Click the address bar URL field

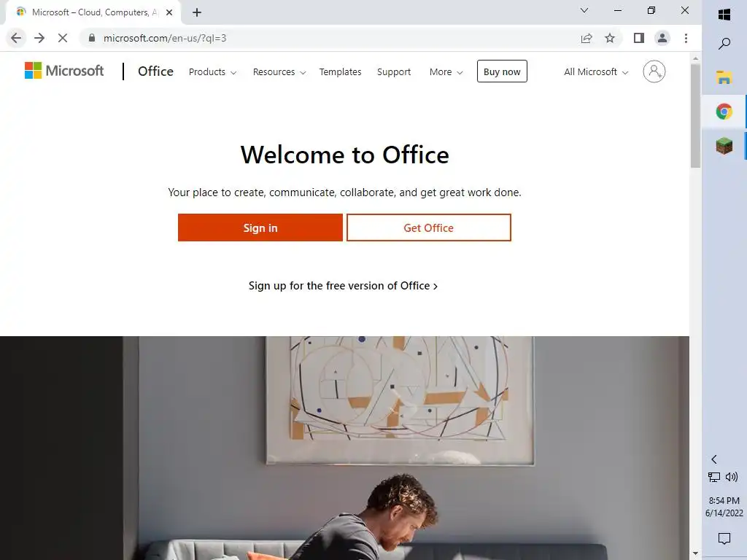[329, 38]
